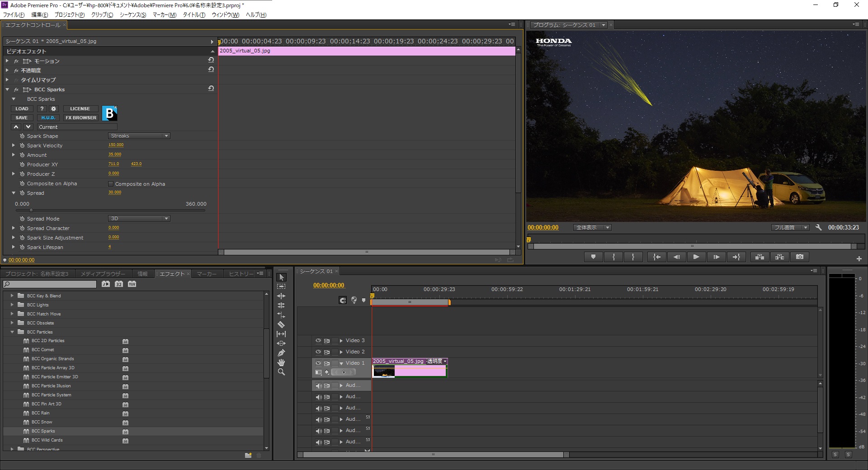
Task: Toggle Amount animation stopwatch
Action: 22,155
